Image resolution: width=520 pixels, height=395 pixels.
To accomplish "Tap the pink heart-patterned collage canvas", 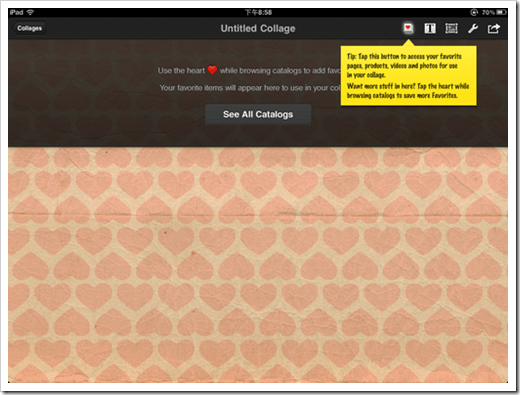I will (x=258, y=265).
